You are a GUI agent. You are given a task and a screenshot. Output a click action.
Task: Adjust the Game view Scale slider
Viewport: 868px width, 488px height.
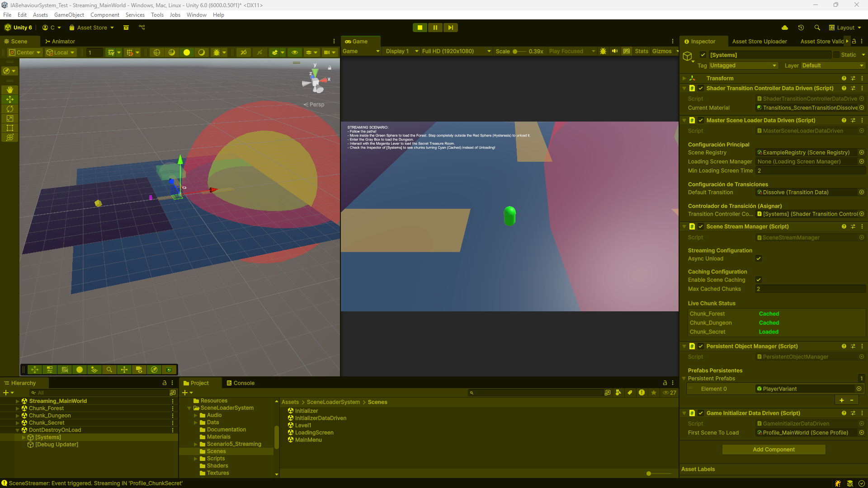519,51
